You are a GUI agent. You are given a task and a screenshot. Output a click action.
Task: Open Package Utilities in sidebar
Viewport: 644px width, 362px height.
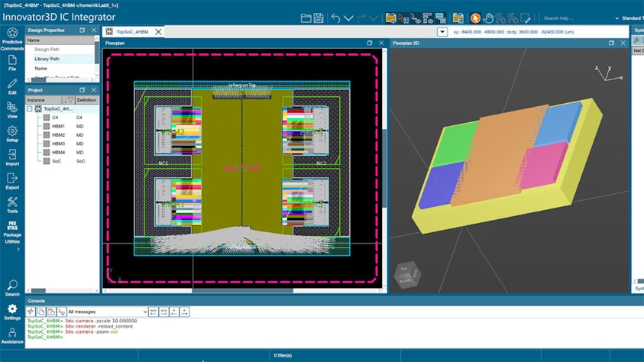[12, 232]
